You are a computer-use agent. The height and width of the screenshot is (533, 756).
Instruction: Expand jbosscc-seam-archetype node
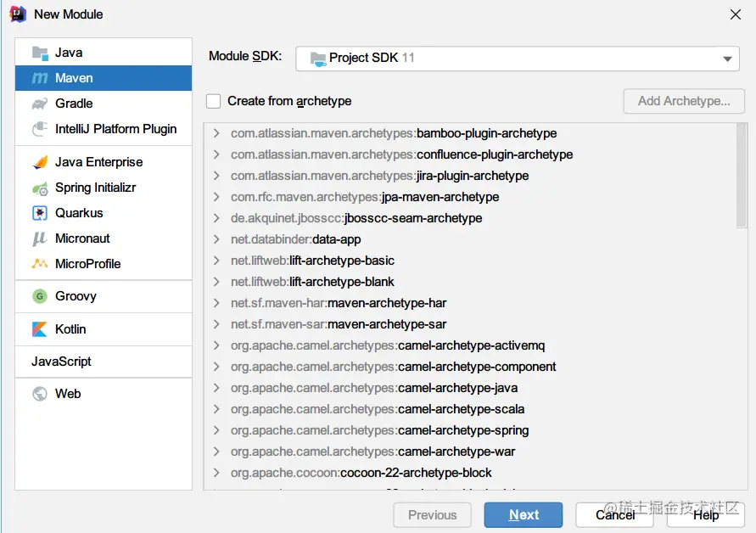pos(216,218)
